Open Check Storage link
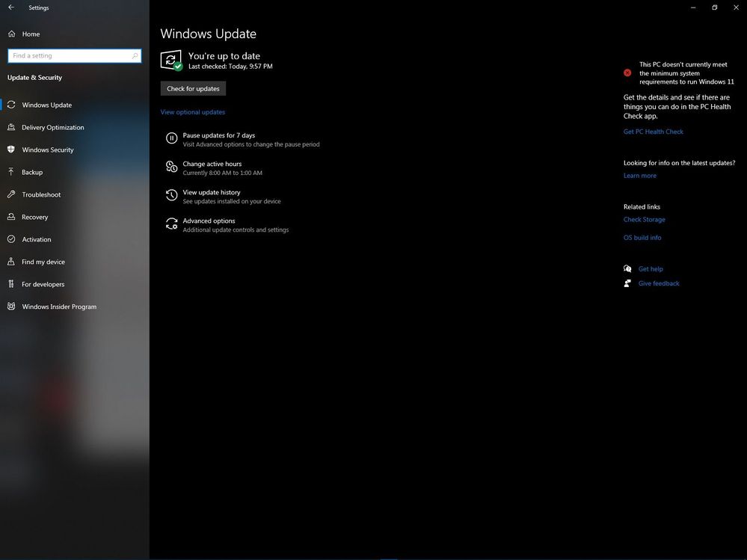The height and width of the screenshot is (560, 747). [x=644, y=220]
